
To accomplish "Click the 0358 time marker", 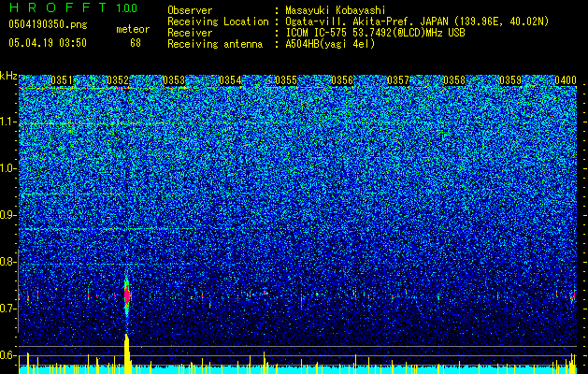I will click(454, 80).
